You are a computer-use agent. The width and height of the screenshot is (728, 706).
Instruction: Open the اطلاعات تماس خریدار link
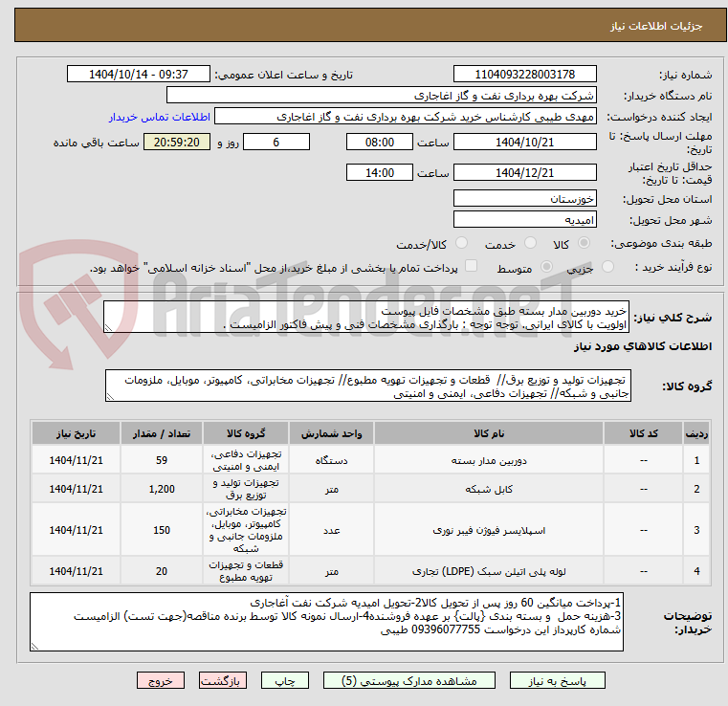159,117
